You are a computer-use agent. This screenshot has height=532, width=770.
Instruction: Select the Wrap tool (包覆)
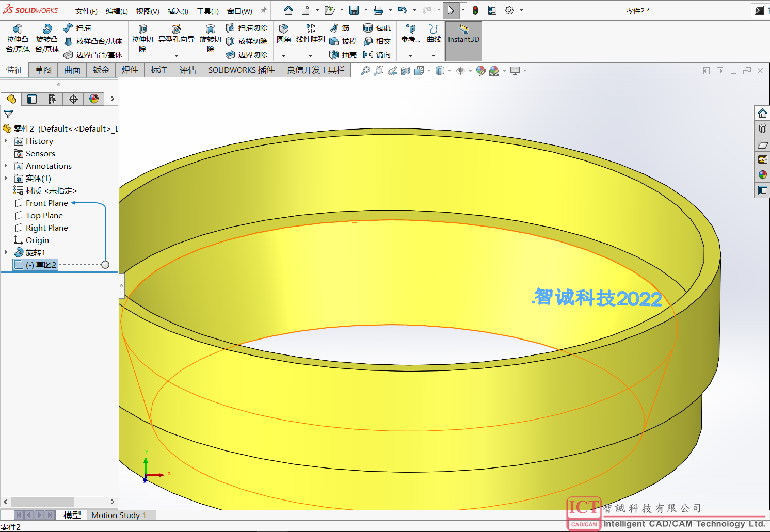tap(377, 28)
